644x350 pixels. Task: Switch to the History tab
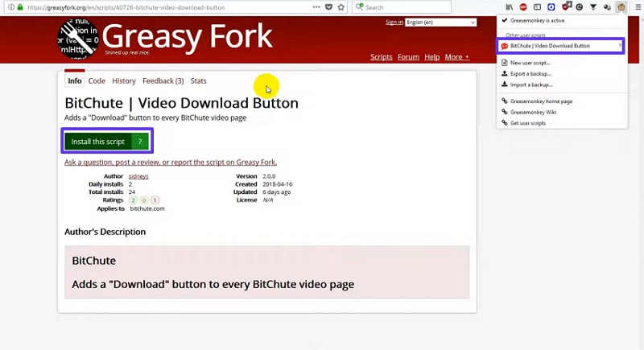pyautogui.click(x=124, y=80)
